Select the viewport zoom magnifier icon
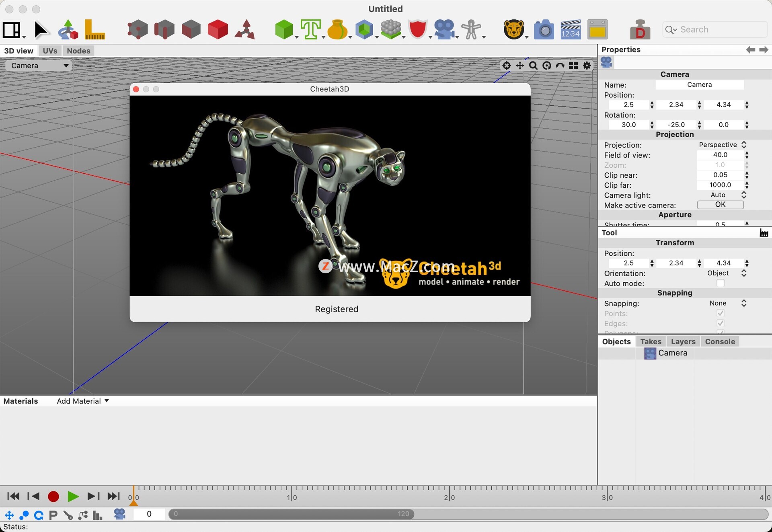 click(x=534, y=66)
